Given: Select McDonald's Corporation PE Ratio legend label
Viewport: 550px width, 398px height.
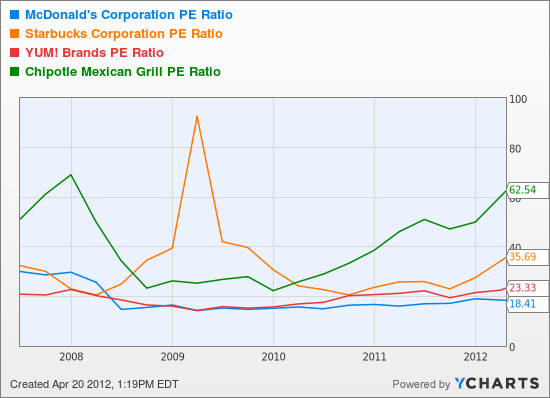Looking at the screenshot, I should [129, 15].
